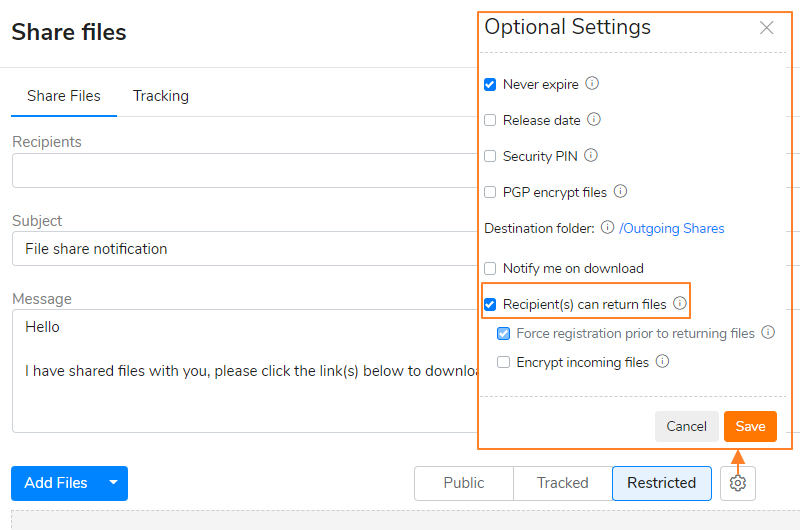Show info for Security PIN
Screen dimensions: 800x530
(x=591, y=155)
